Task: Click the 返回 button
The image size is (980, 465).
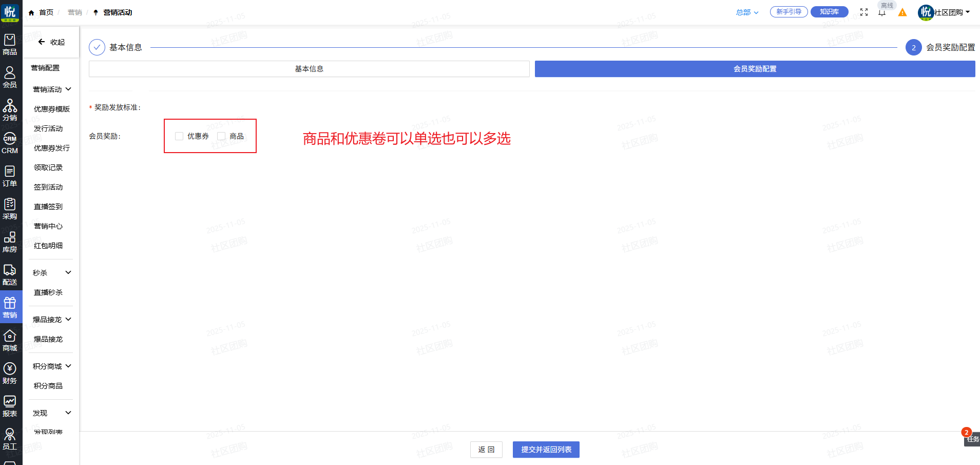Action: 486,450
